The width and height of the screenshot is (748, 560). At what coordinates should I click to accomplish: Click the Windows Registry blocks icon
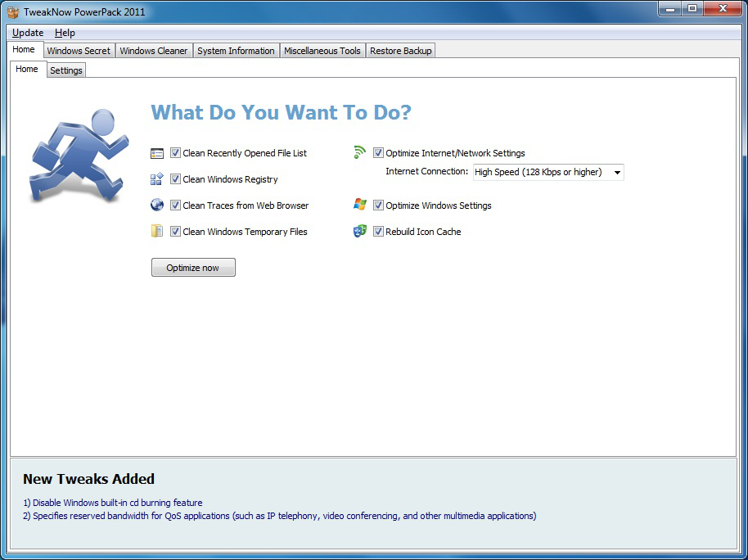157,179
